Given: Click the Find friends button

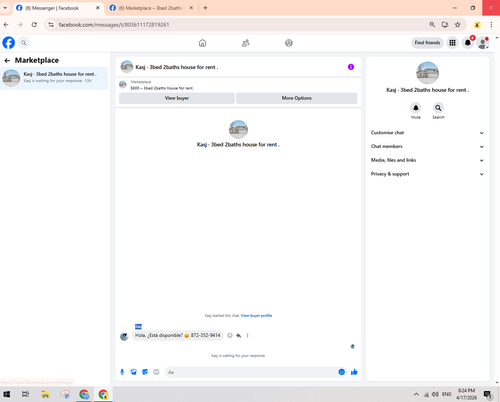Looking at the screenshot, I should 427,43.
